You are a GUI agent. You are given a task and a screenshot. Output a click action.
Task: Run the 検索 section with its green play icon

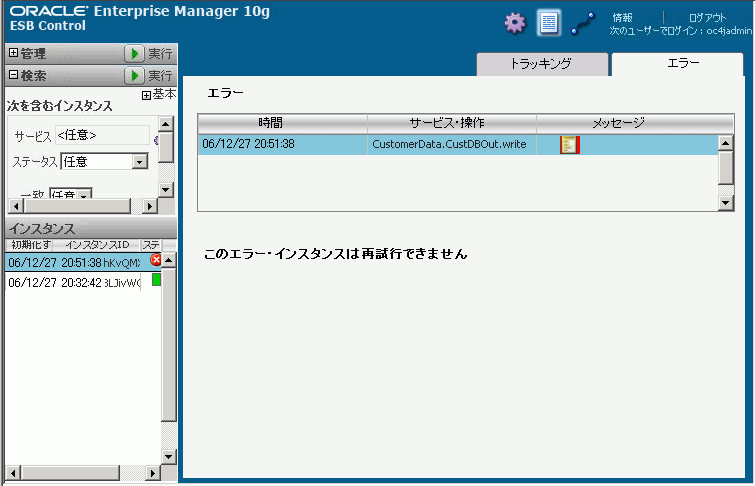(134, 76)
